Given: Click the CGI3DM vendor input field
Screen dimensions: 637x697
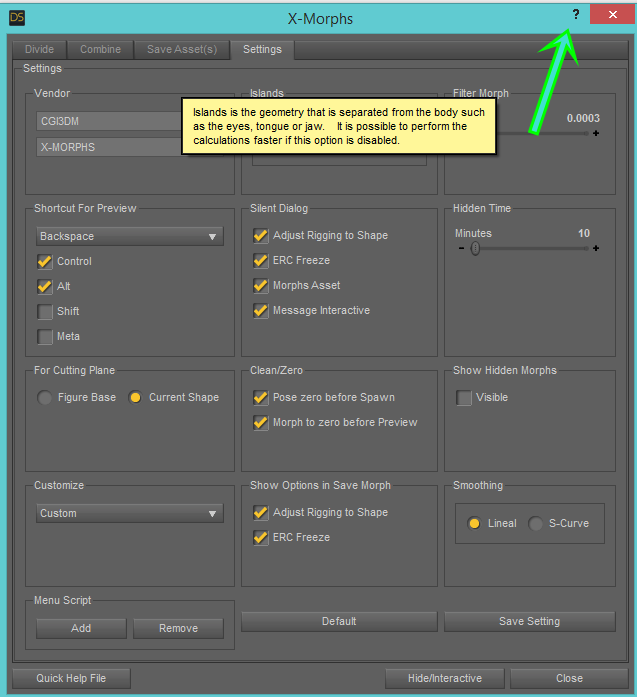Looking at the screenshot, I should coord(109,121).
